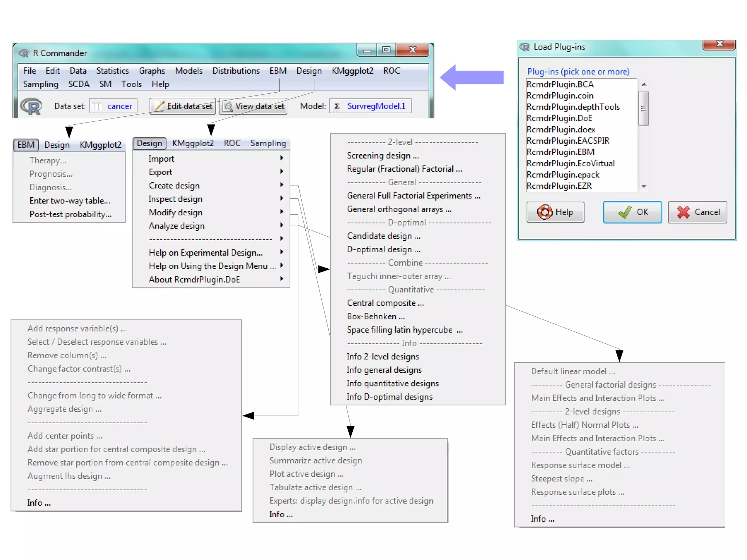This screenshot has width=747, height=560.
Task: Click Info in the Analyze design submenu
Action: 542,519
